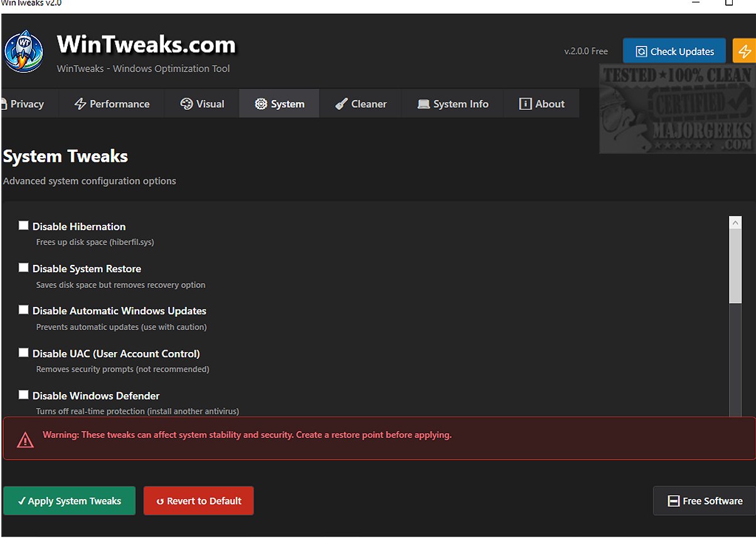Click Revert to Default button
Screen dimensions: 756x539
pyautogui.click(x=199, y=501)
